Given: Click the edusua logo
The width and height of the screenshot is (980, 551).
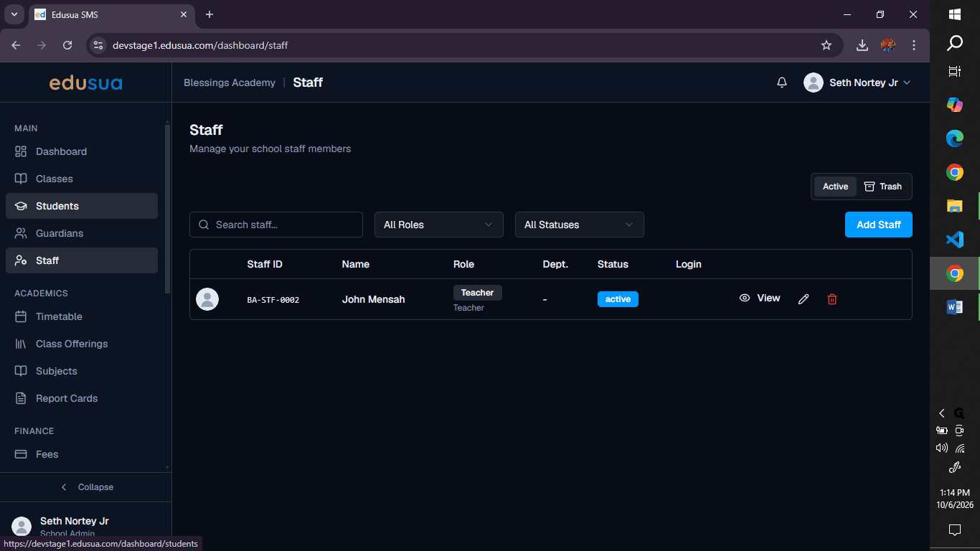Looking at the screenshot, I should pyautogui.click(x=85, y=83).
